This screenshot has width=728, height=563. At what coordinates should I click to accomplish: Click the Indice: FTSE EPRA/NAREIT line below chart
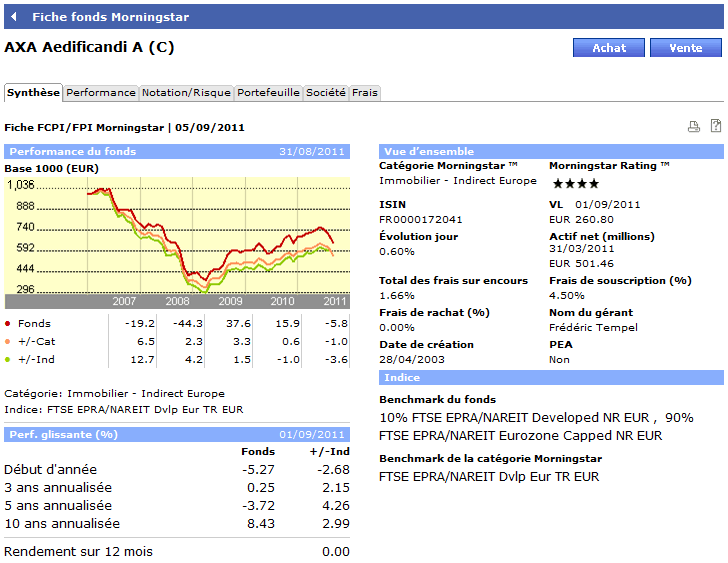[x=124, y=410]
